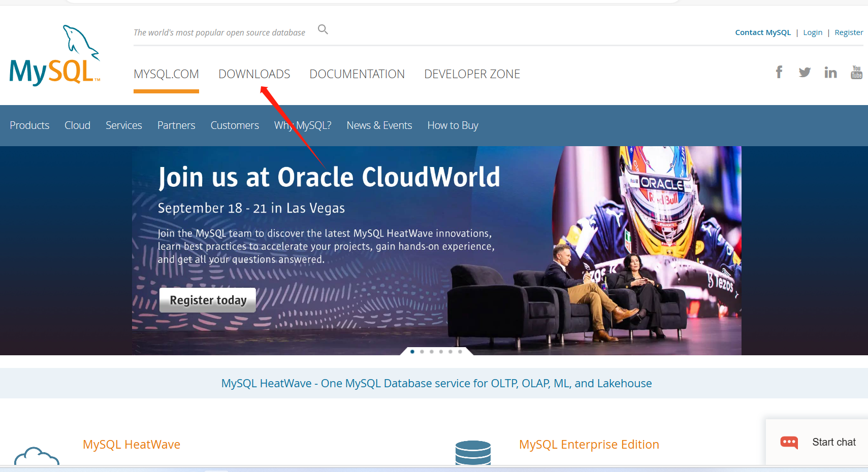Open the MySQL Twitter icon
868x472 pixels.
click(x=805, y=72)
